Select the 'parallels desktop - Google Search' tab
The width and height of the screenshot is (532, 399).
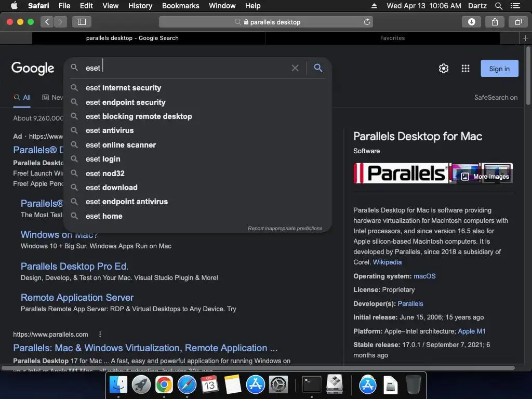132,38
